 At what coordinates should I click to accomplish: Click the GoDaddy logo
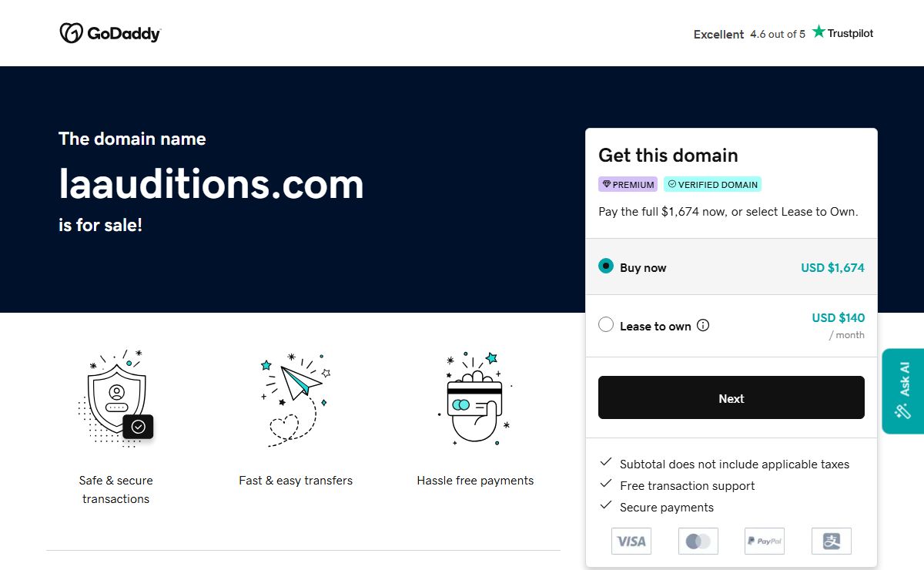click(110, 33)
